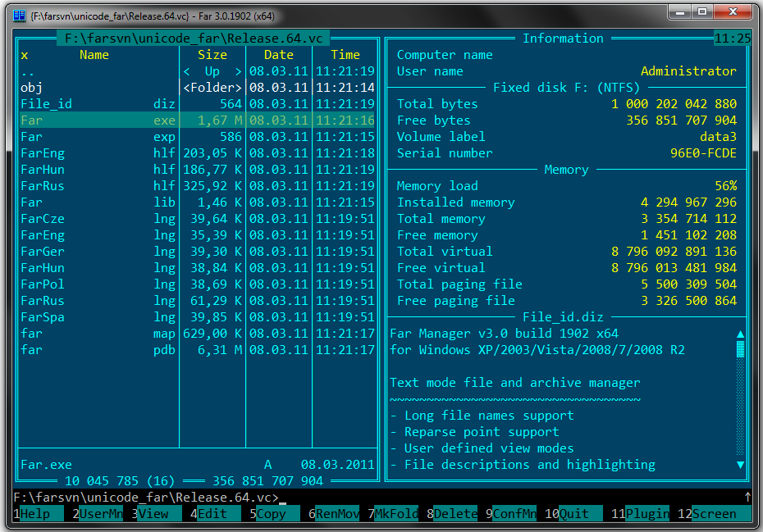The height and width of the screenshot is (532, 763).
Task: Click the Far.exe status line name
Action: coord(46,465)
